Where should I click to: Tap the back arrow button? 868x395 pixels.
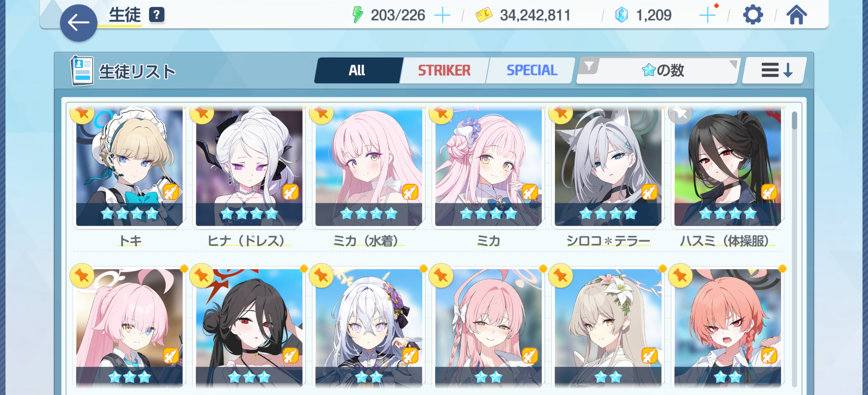click(78, 23)
